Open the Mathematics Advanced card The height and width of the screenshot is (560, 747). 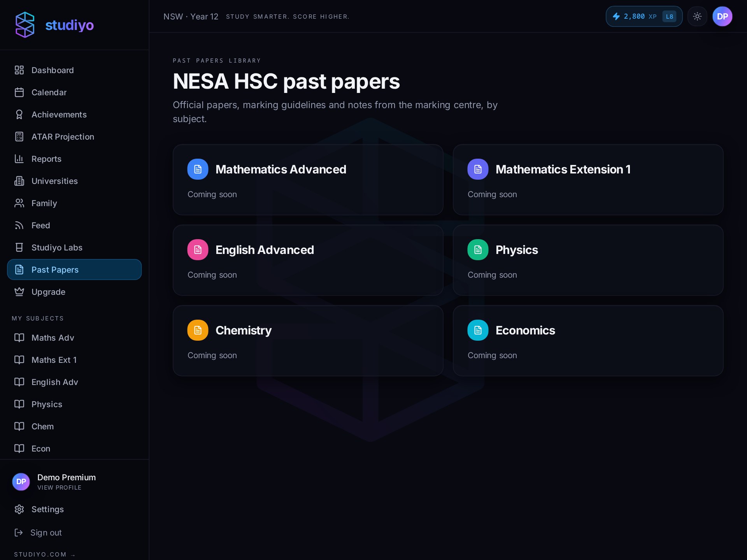click(x=308, y=180)
